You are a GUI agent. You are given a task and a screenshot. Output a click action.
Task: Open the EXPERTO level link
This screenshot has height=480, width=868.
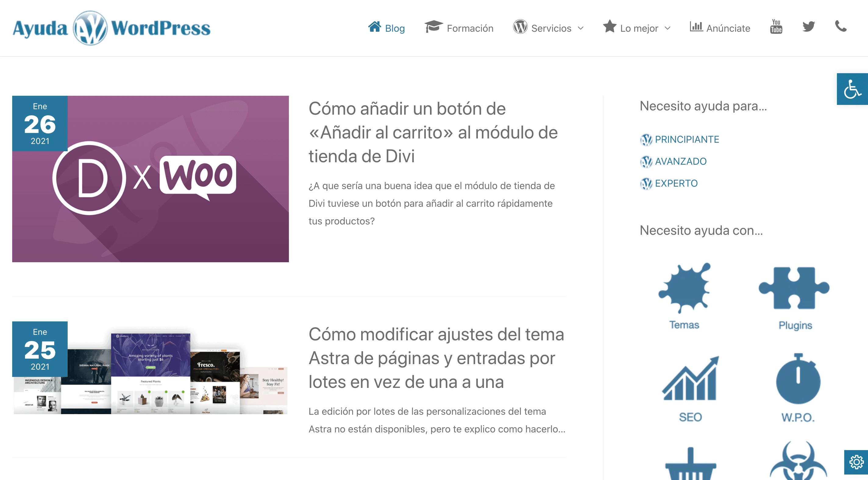(676, 183)
